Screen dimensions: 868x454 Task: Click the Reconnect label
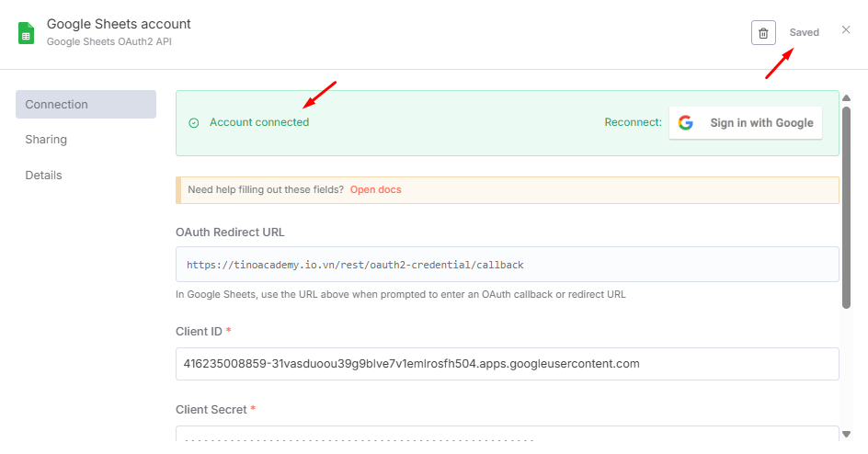pos(633,122)
